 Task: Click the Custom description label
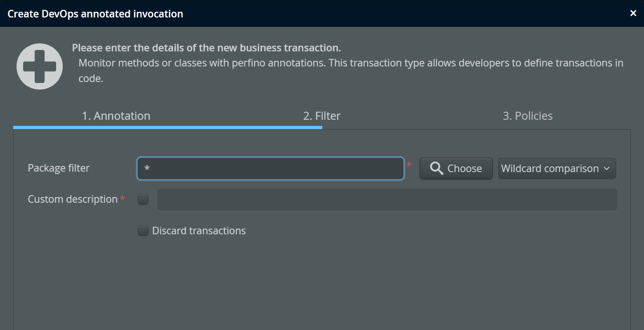coord(73,199)
